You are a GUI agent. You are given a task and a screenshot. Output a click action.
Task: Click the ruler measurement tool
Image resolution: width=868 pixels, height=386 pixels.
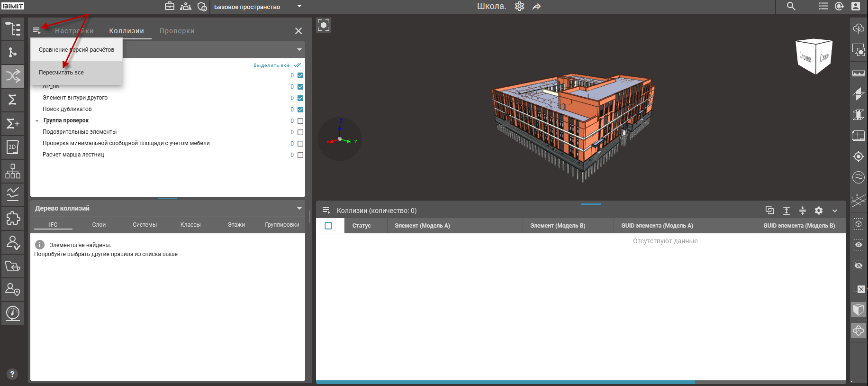(x=858, y=74)
